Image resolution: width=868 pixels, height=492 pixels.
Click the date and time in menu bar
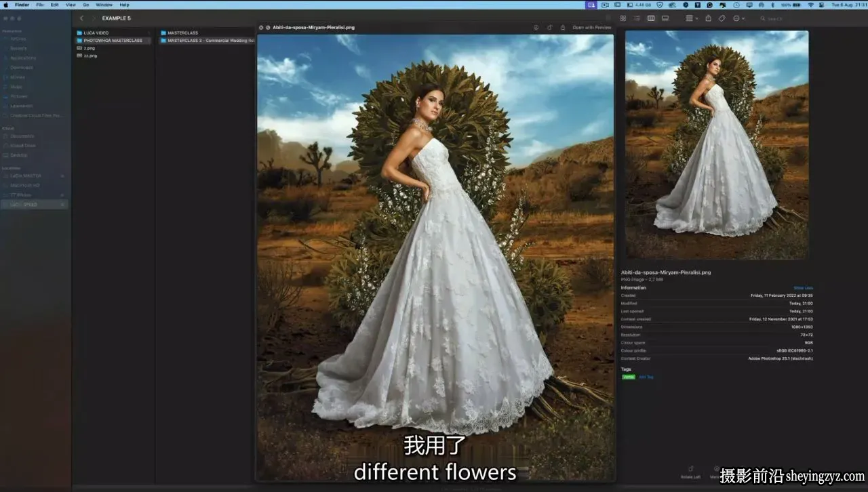[x=848, y=5]
